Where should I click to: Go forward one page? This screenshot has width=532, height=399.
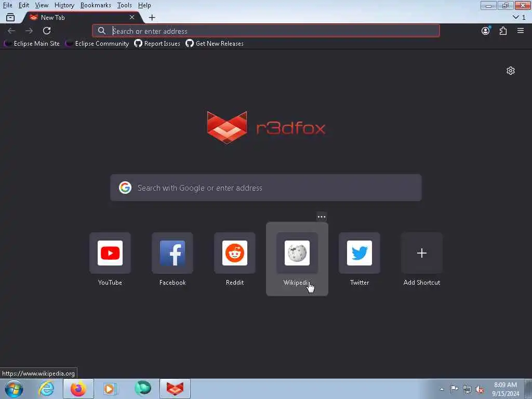click(29, 31)
